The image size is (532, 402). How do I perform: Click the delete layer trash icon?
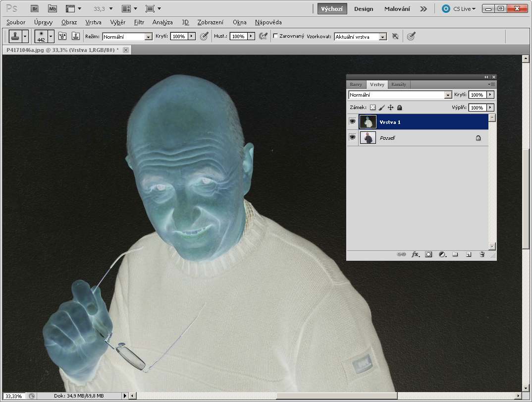482,254
